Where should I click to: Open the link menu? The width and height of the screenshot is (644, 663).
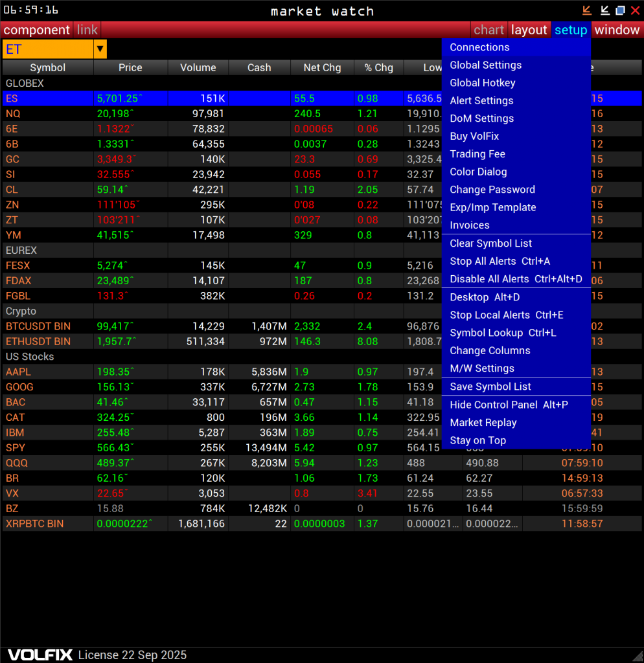87,30
